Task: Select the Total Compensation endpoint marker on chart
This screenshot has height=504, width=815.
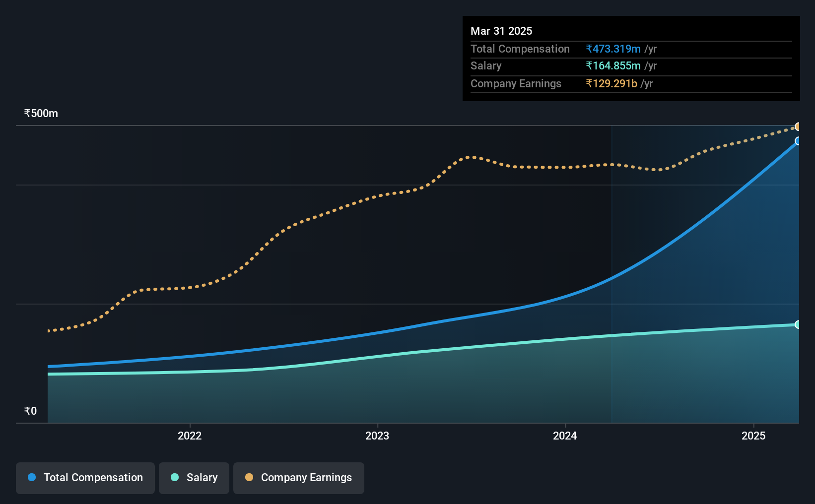Action: point(798,141)
